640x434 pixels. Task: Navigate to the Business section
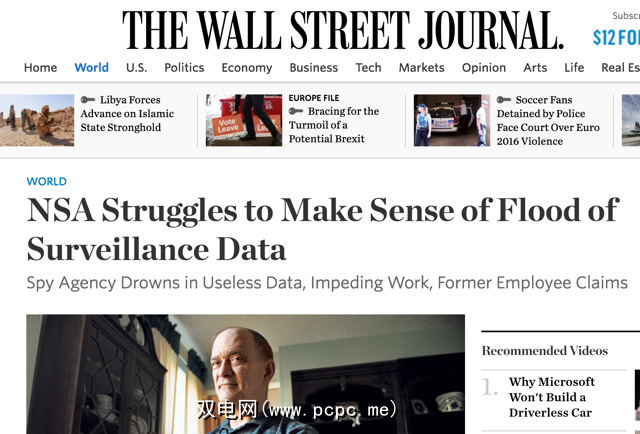coord(313,67)
